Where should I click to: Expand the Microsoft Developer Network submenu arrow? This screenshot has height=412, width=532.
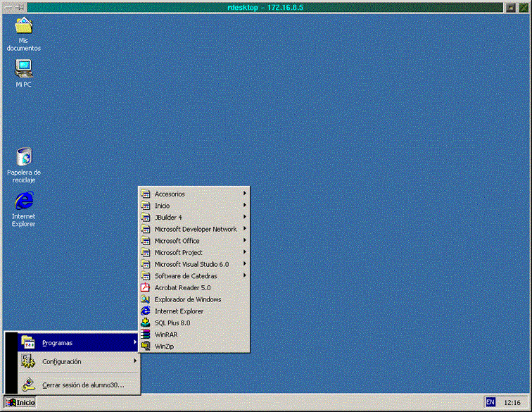tap(244, 229)
